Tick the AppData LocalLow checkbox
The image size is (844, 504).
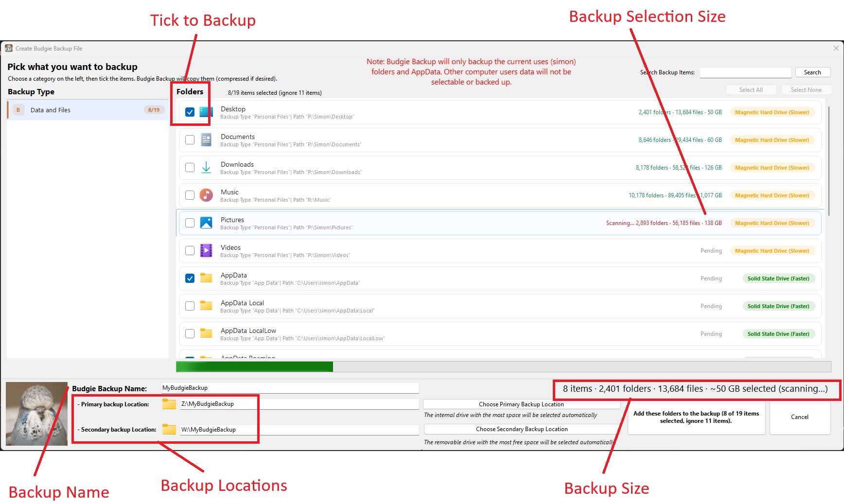point(190,334)
